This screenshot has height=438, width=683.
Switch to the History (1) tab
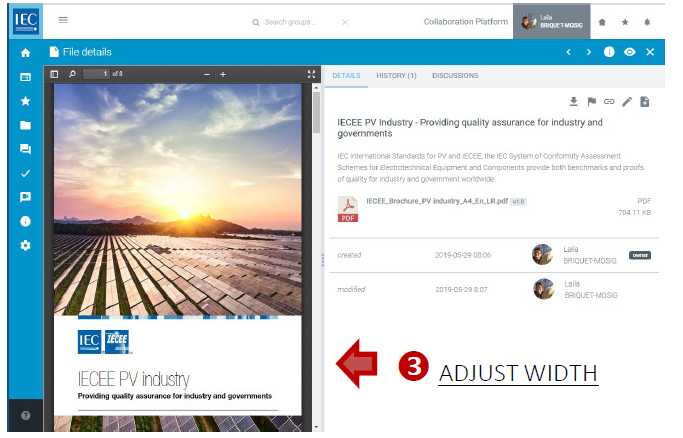[x=396, y=75]
